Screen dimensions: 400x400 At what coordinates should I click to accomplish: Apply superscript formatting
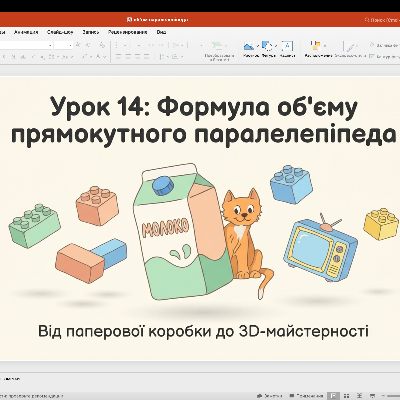(x=33, y=57)
